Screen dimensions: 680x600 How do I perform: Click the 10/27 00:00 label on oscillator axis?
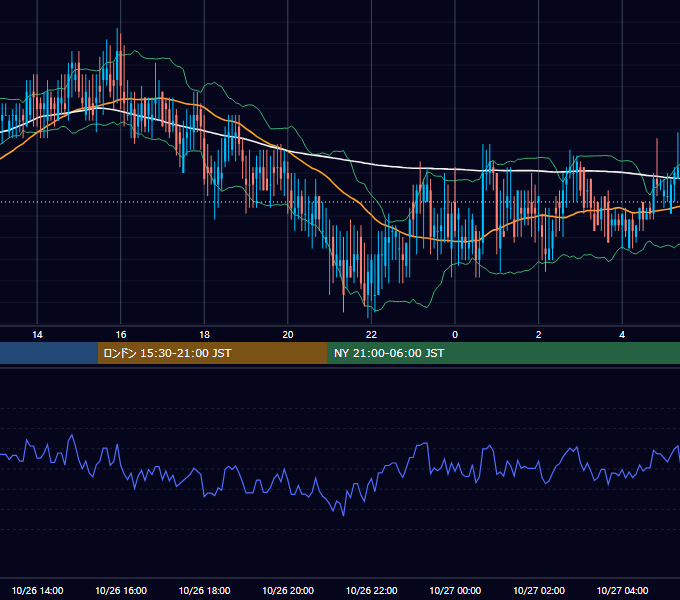point(455,590)
